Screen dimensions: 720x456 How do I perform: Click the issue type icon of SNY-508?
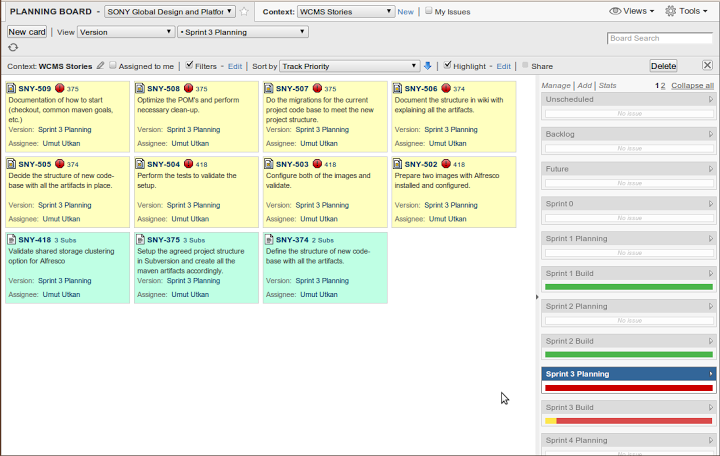(x=140, y=88)
